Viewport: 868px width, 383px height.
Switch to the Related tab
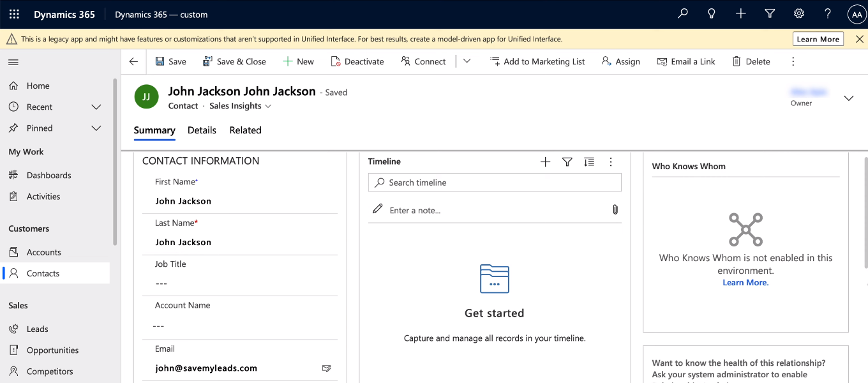[x=246, y=130]
